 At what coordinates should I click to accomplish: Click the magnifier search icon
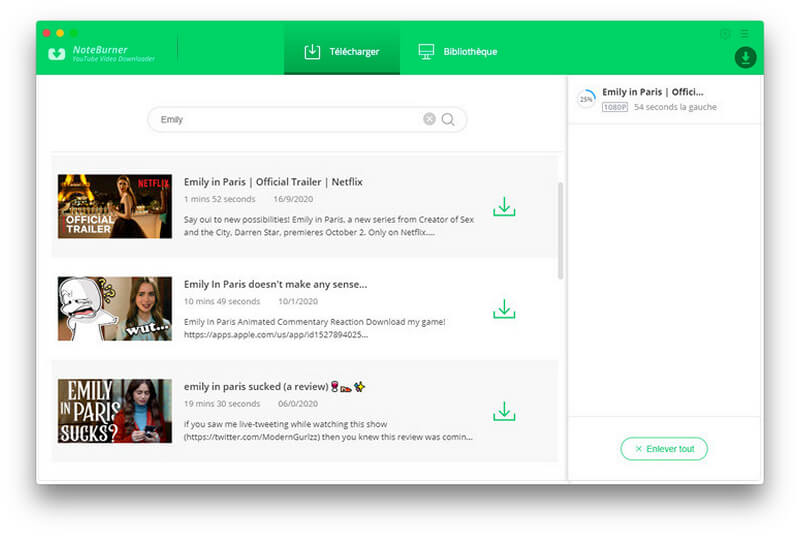coord(448,119)
